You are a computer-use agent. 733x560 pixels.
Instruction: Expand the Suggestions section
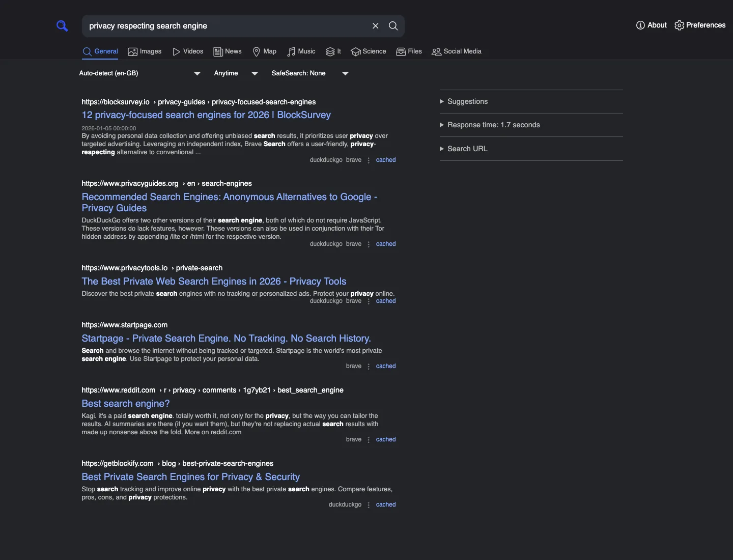[464, 101]
